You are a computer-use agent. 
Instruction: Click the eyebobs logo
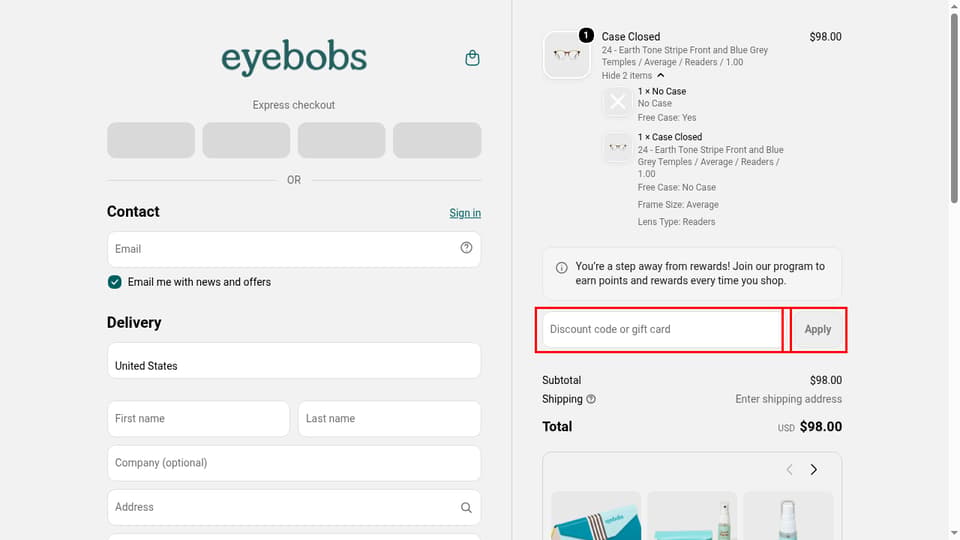294,58
